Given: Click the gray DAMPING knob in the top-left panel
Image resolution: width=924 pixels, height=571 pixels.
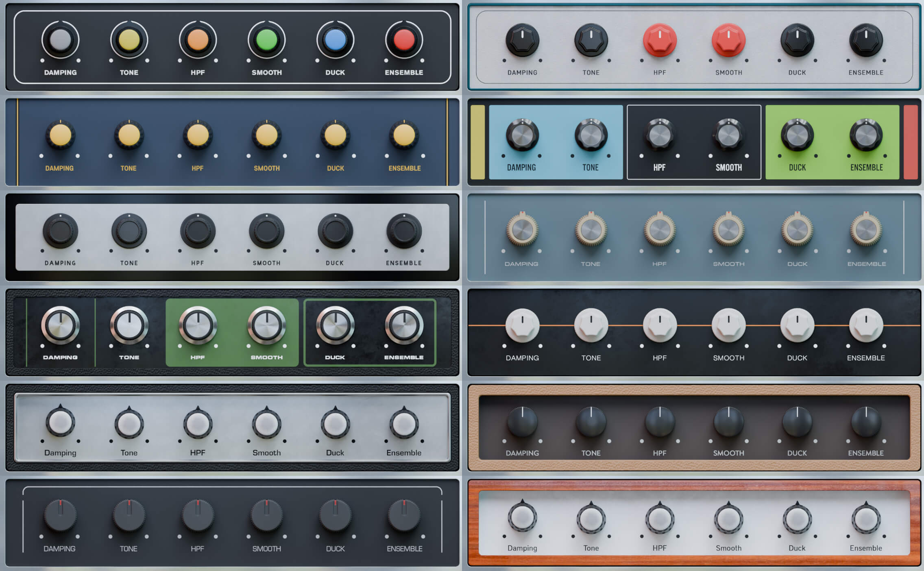Looking at the screenshot, I should coord(60,40).
